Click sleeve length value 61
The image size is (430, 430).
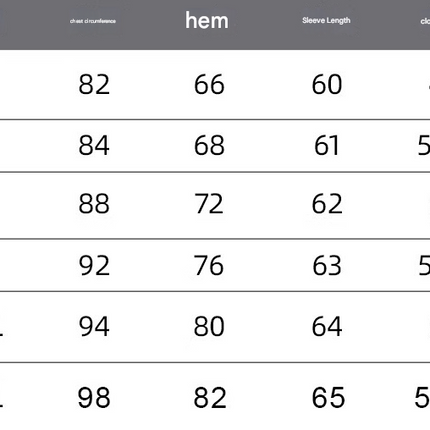[x=327, y=145]
